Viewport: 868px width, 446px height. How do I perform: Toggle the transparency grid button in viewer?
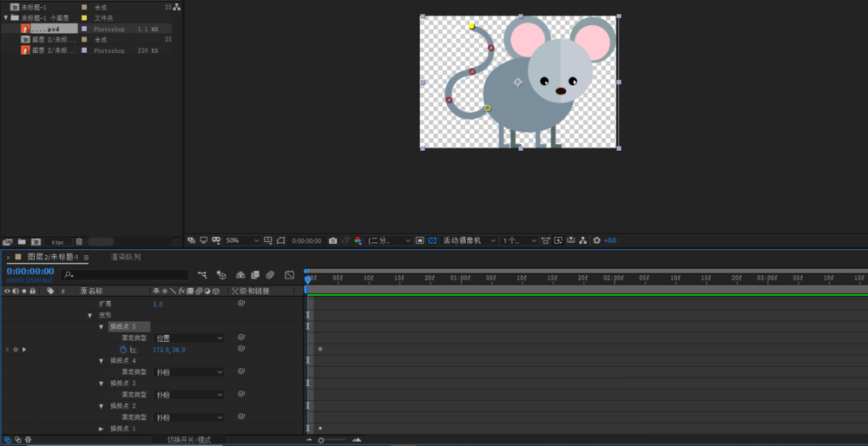click(x=431, y=240)
